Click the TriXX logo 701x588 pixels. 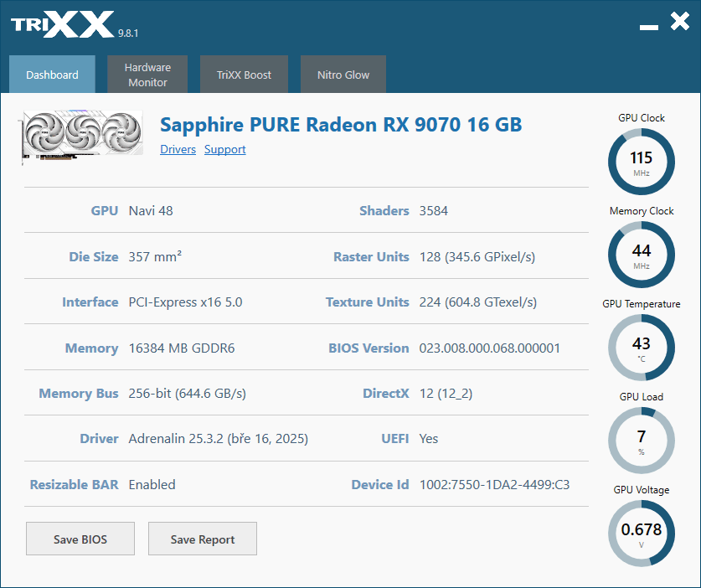[x=63, y=24]
